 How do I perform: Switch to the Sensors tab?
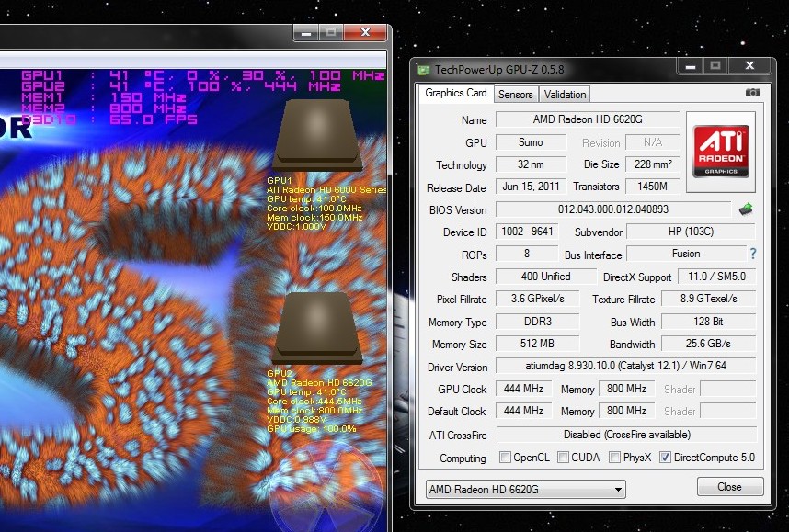pyautogui.click(x=516, y=94)
